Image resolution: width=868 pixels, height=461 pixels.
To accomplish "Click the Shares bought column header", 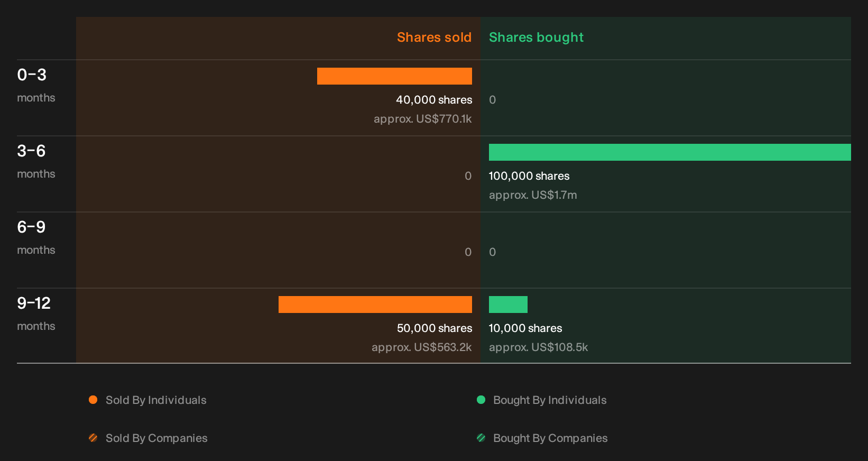I will coord(536,38).
